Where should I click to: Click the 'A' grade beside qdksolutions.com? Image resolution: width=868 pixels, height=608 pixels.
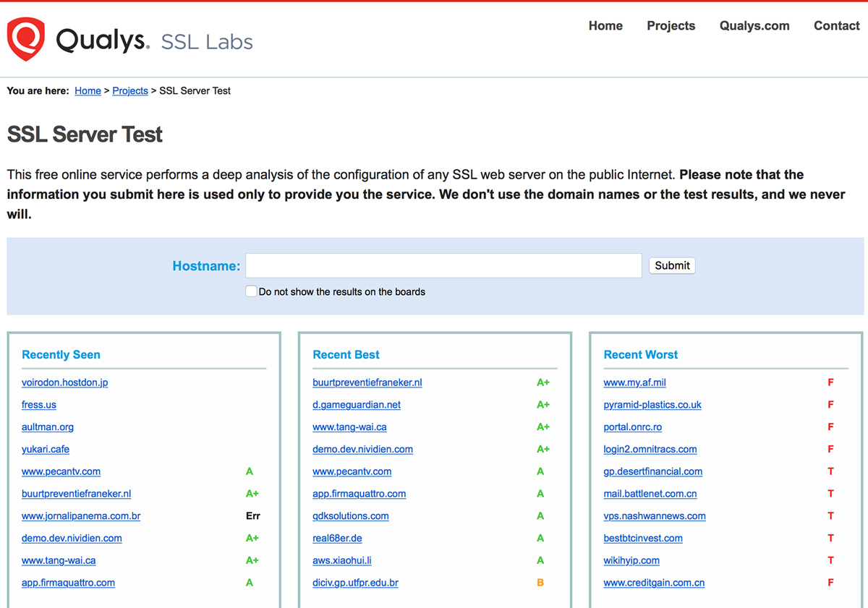pyautogui.click(x=540, y=516)
